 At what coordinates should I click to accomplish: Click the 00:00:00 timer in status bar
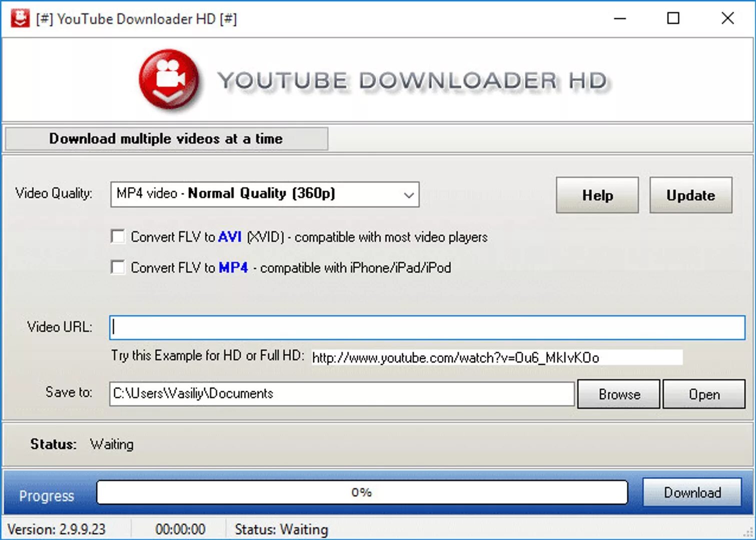pos(180,529)
